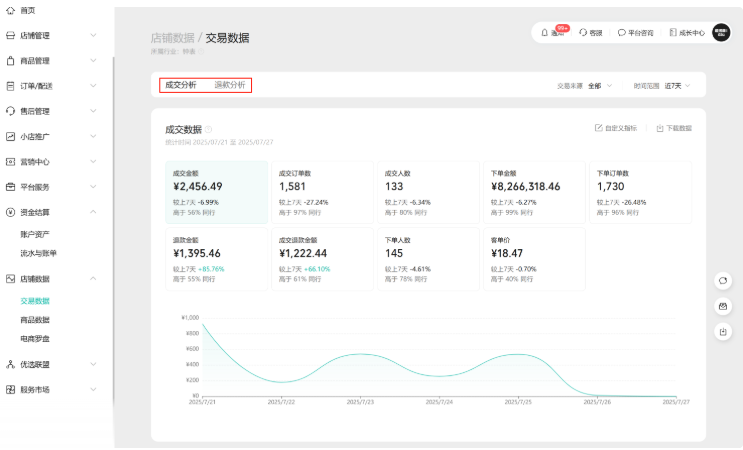Click the 下载数据 download icon
The image size is (743, 450).
tap(660, 128)
